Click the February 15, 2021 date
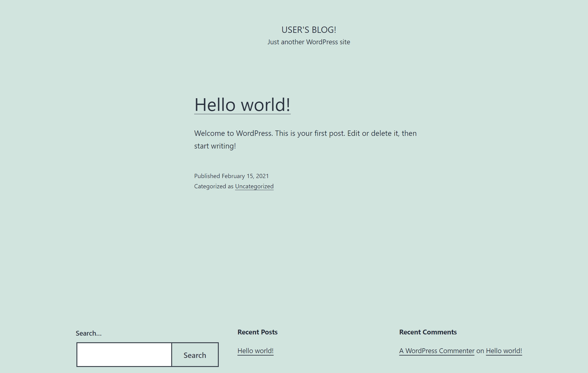 click(245, 176)
